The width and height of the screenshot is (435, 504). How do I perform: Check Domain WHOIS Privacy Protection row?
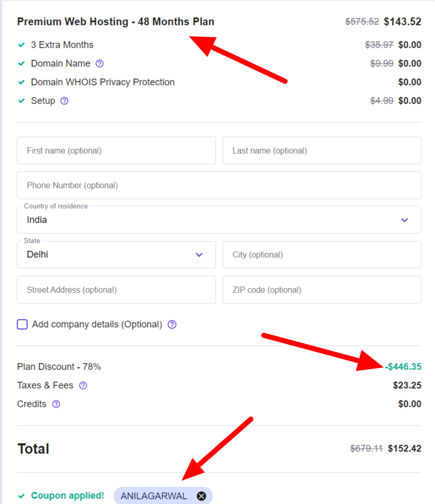[x=21, y=82]
